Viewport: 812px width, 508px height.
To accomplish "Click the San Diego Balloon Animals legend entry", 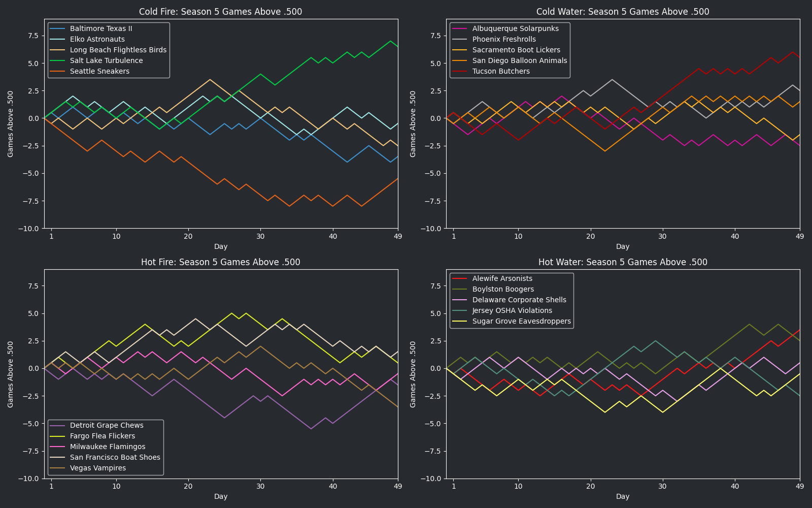I will pyautogui.click(x=520, y=60).
